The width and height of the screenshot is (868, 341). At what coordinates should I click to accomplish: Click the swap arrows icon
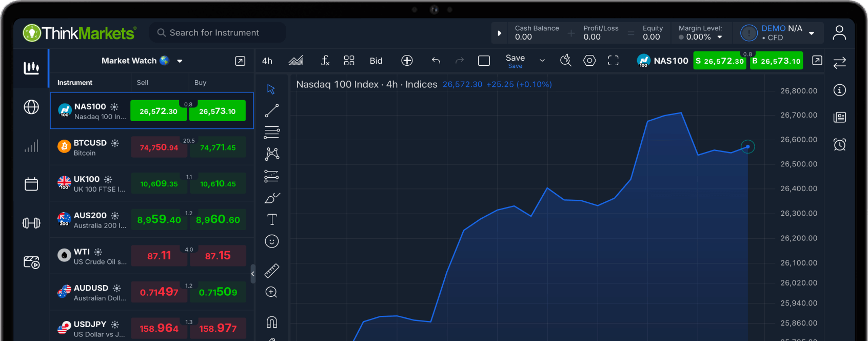coord(840,63)
